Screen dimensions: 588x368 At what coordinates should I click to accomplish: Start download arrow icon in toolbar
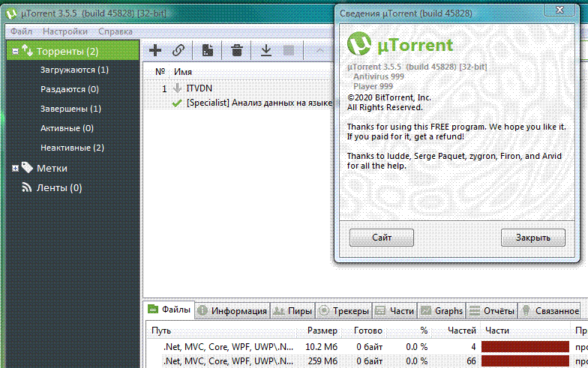[265, 50]
